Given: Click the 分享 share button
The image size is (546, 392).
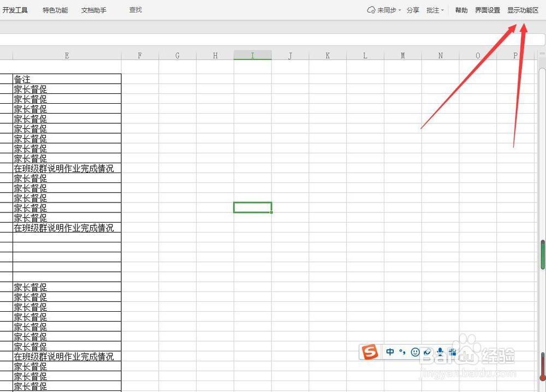Looking at the screenshot, I should (x=413, y=9).
